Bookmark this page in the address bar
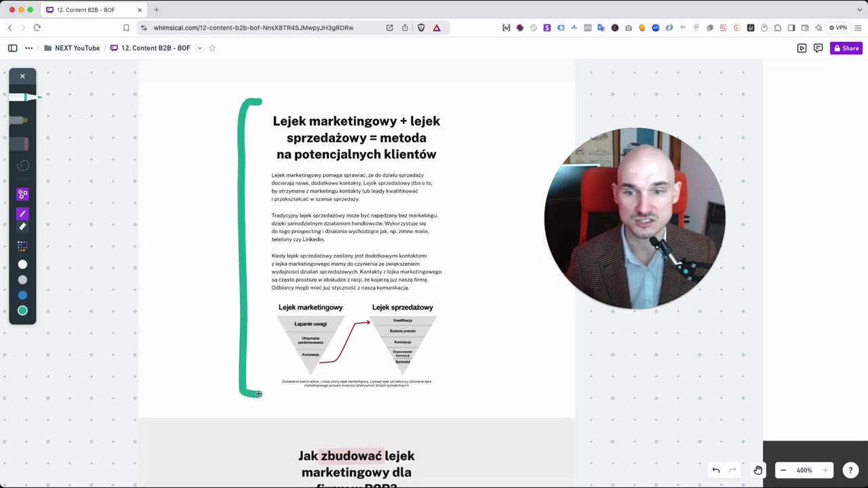 coord(126,28)
